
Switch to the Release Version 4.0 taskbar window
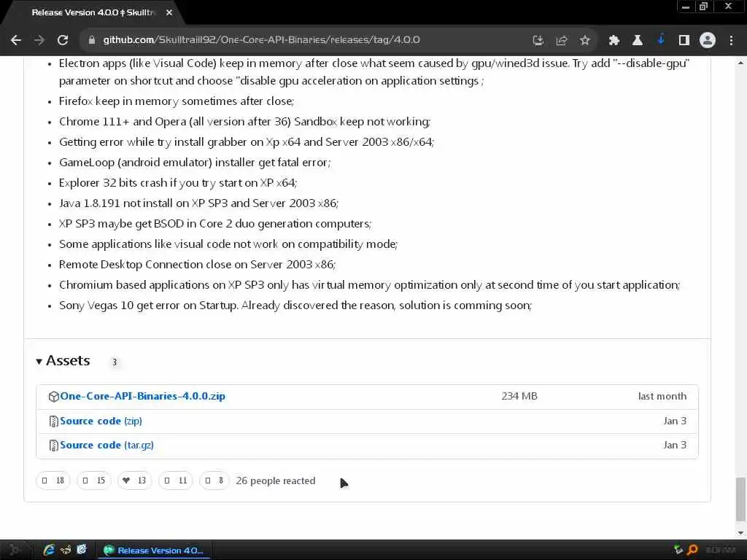(155, 551)
